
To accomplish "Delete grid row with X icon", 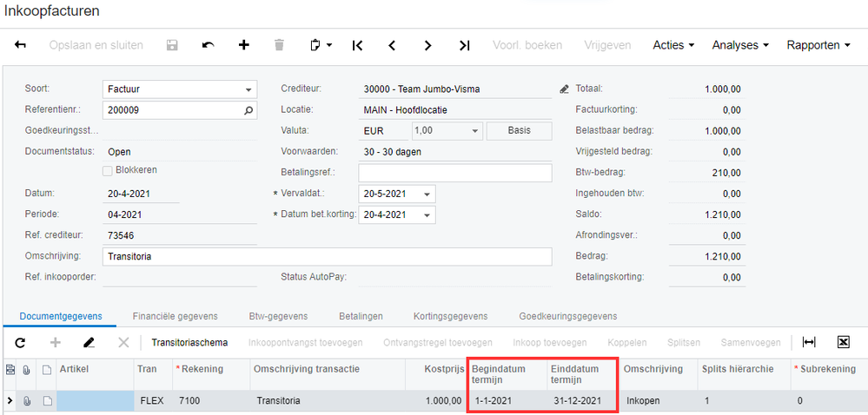I will tap(123, 343).
